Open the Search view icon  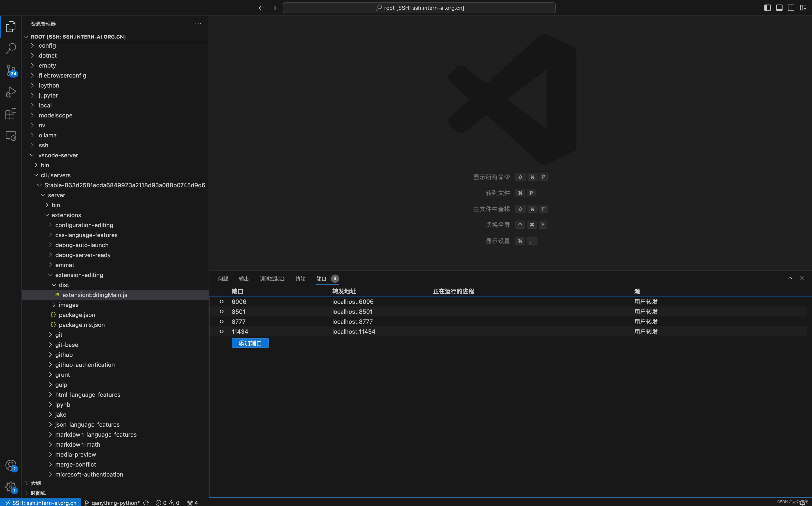(x=11, y=49)
